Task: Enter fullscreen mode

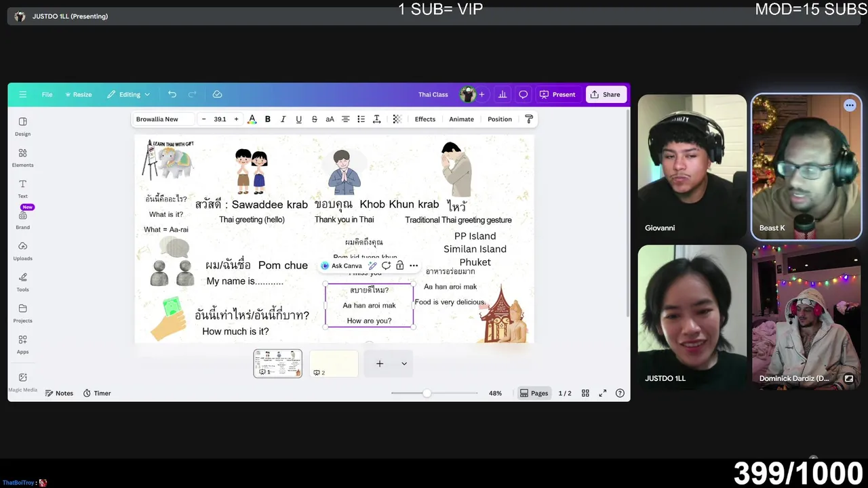Action: pos(602,393)
